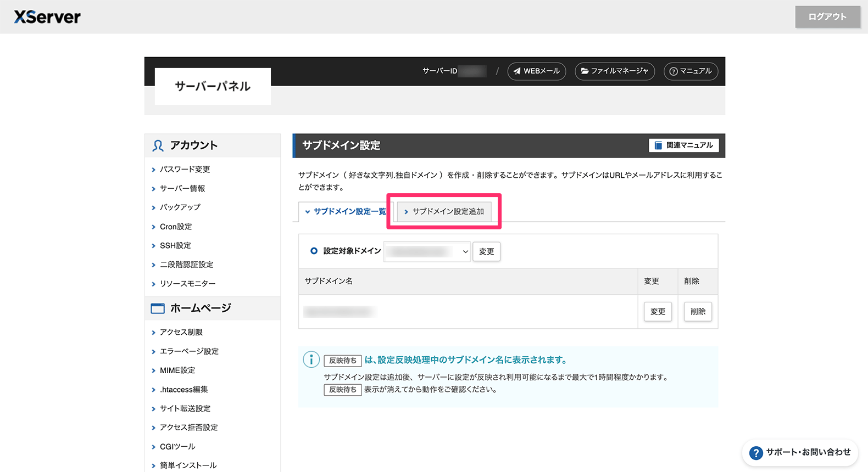Go to .htaccess編集 in sidebar
This screenshot has width=868, height=472.
[x=183, y=390]
